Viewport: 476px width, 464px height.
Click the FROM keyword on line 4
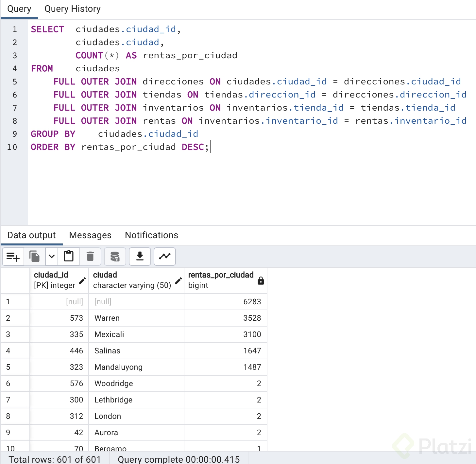42,69
